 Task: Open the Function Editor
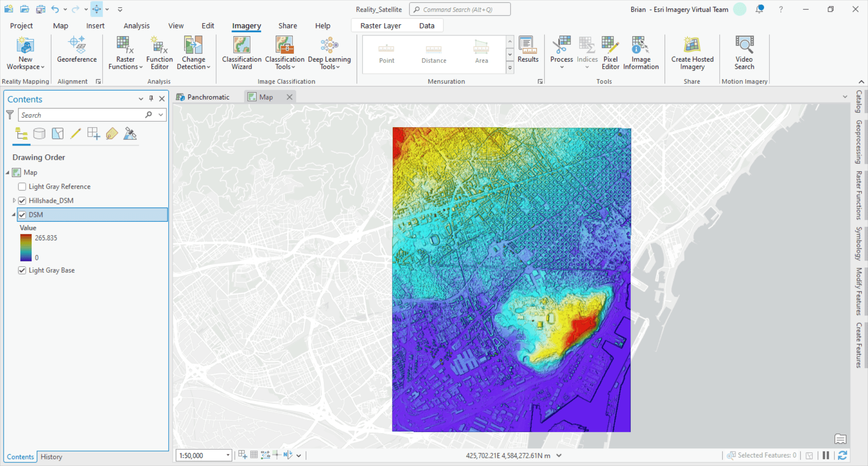pos(159,52)
